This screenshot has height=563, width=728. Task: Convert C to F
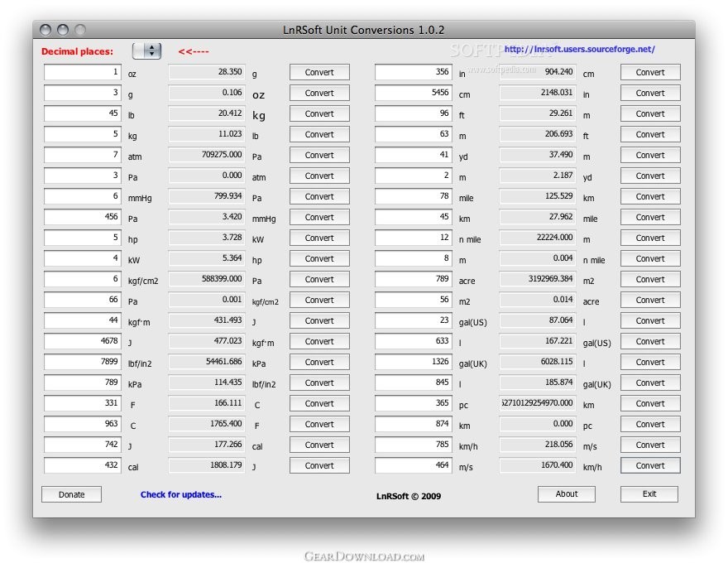[319, 424]
